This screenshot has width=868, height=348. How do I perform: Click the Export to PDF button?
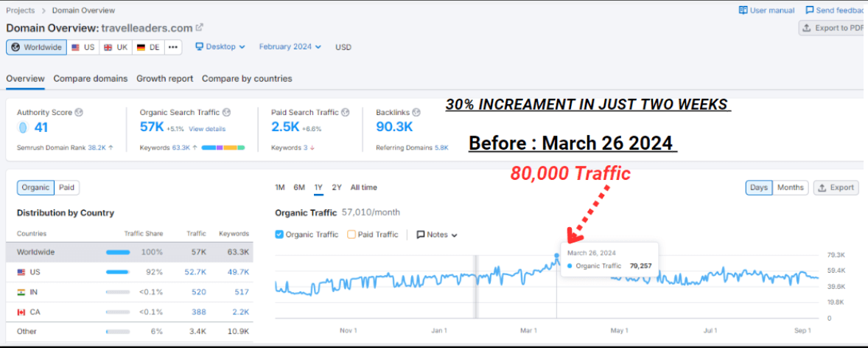click(833, 28)
